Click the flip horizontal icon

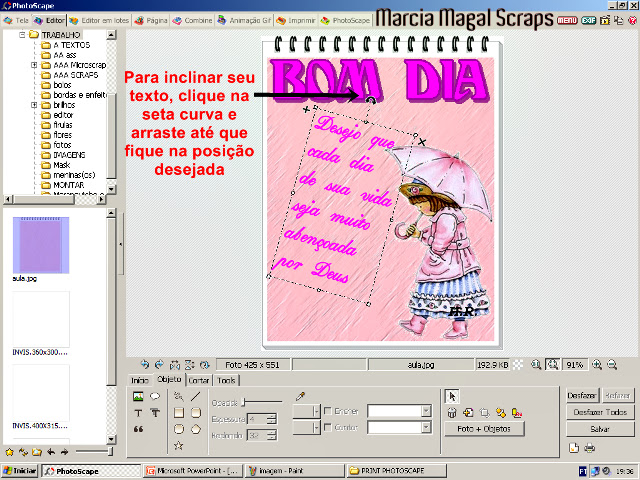click(x=175, y=364)
